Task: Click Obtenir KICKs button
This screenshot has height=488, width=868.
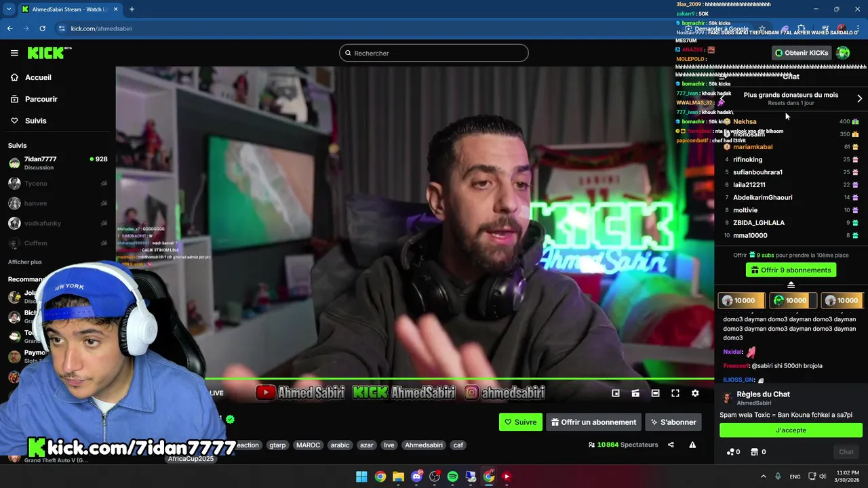Action: (802, 53)
